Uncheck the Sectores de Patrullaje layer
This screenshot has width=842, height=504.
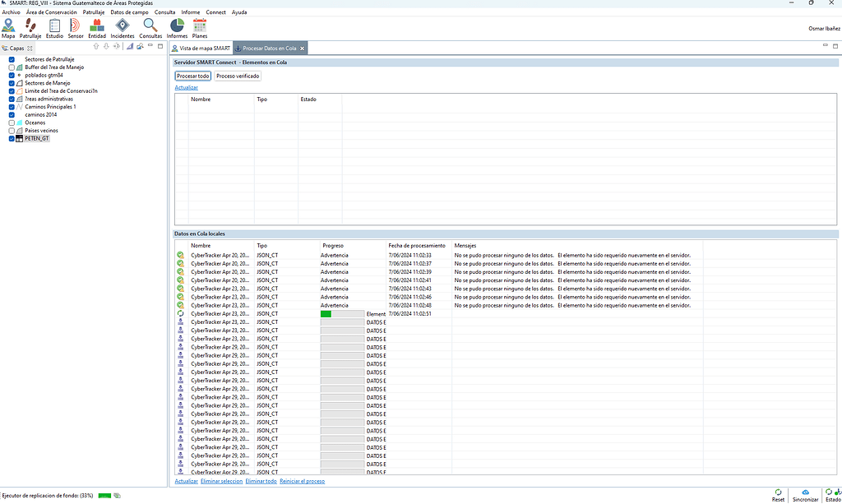click(12, 60)
